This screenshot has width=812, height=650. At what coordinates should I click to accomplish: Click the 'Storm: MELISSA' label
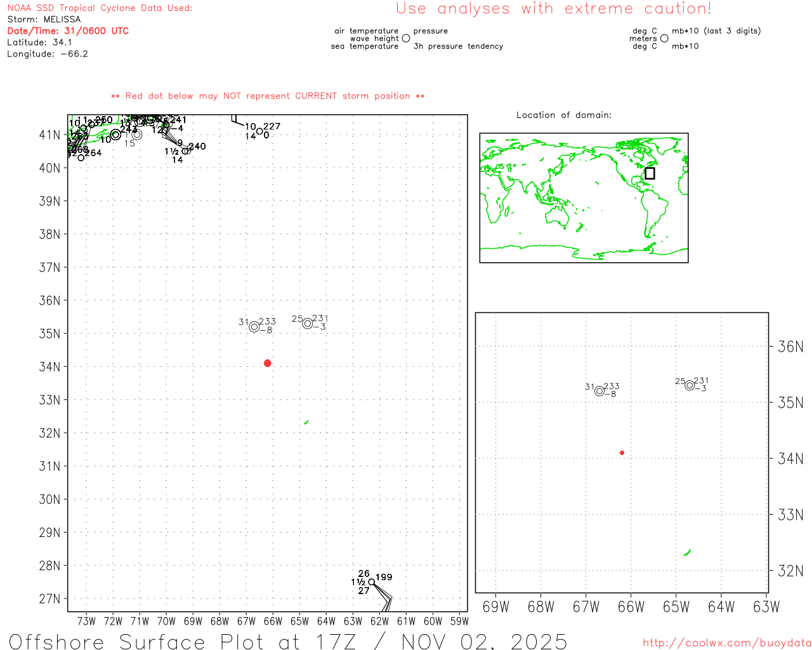tap(44, 20)
